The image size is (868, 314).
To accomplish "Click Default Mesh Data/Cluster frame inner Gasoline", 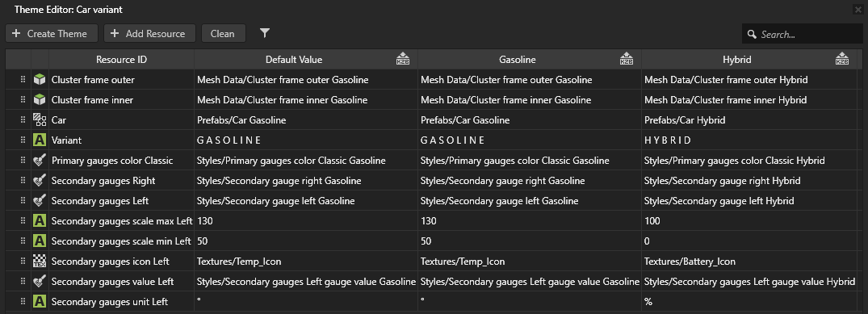I will click(283, 100).
